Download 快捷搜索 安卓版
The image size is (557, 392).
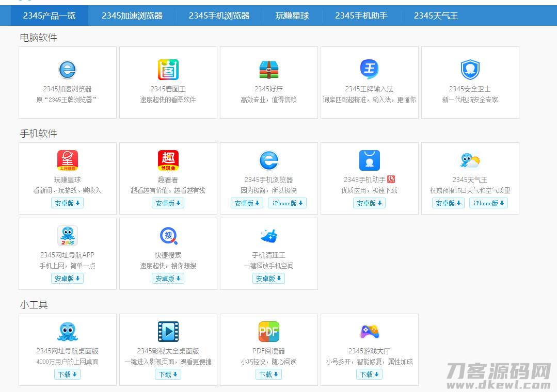click(168, 279)
